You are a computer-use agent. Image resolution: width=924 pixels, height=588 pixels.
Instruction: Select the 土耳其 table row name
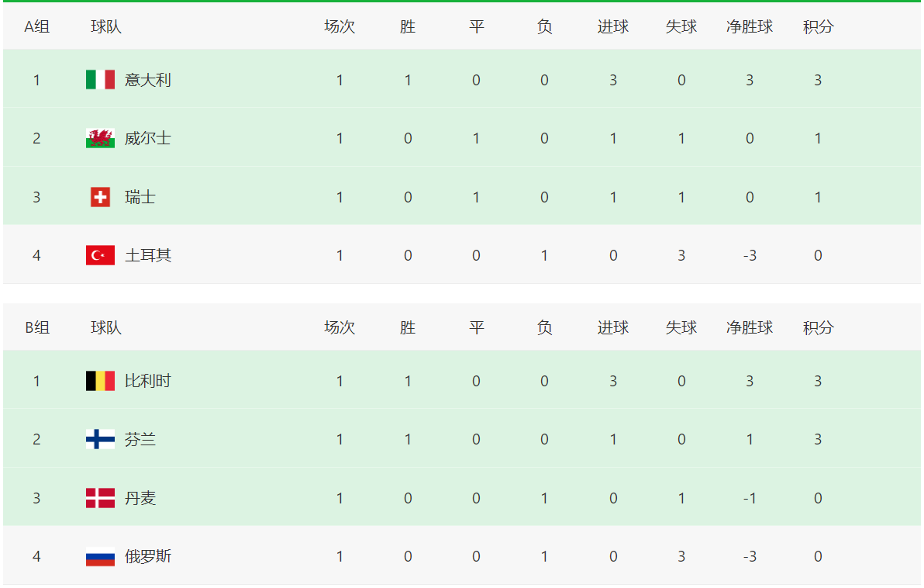click(147, 255)
